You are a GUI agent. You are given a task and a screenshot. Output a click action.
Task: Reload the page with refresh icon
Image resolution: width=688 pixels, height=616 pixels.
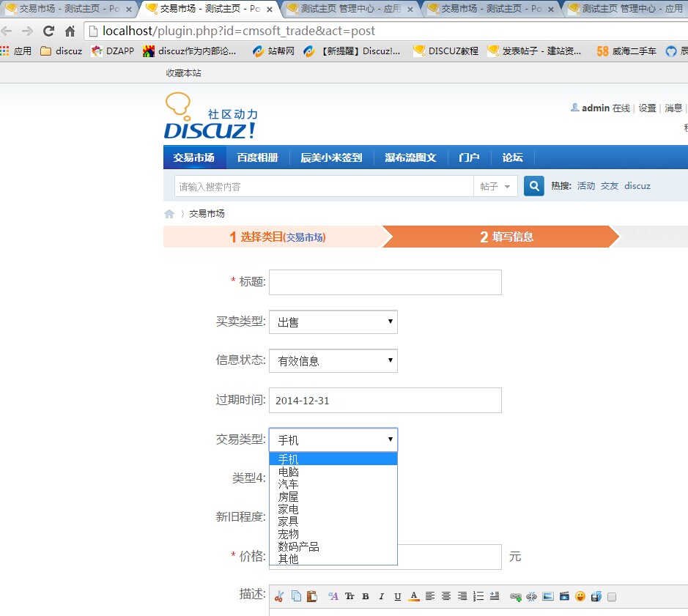click(48, 31)
